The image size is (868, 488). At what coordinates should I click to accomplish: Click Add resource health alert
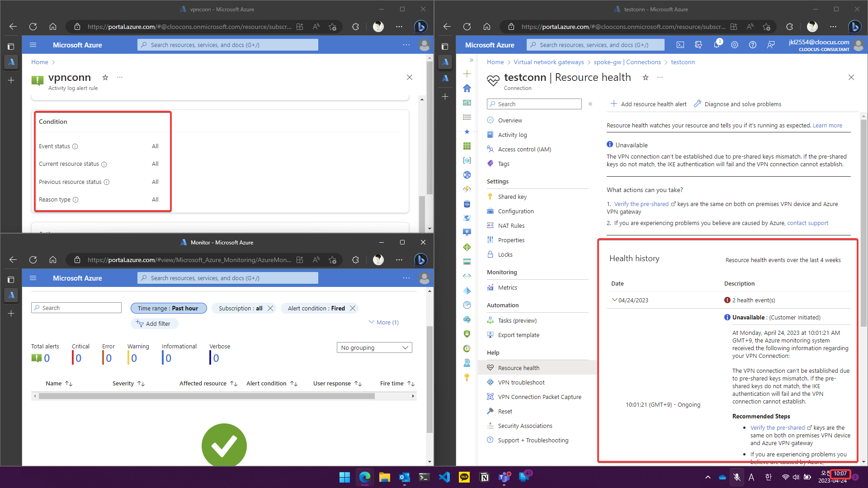[648, 104]
